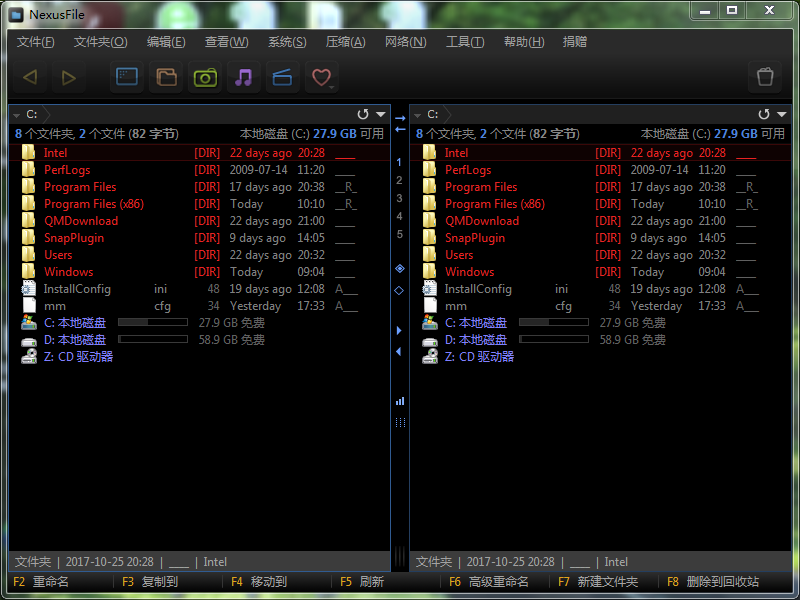This screenshot has height=600, width=800.
Task: Expand the right pane drive selector triangle
Action: pos(417,115)
